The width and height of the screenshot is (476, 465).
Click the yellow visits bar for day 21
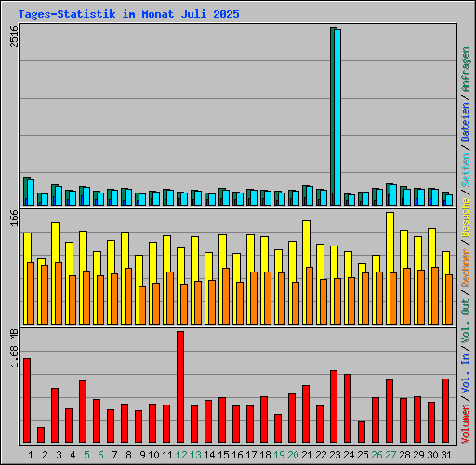[x=305, y=244]
